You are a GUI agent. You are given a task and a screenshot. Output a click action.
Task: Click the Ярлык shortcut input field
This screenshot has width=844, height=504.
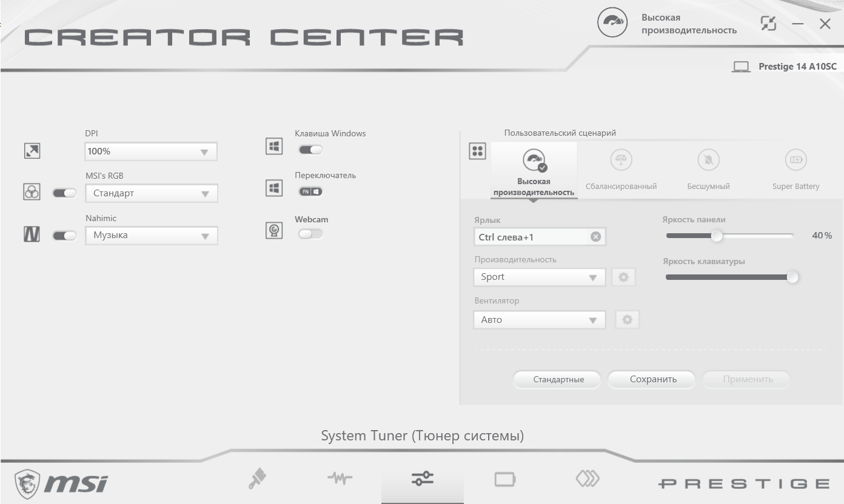tap(539, 237)
